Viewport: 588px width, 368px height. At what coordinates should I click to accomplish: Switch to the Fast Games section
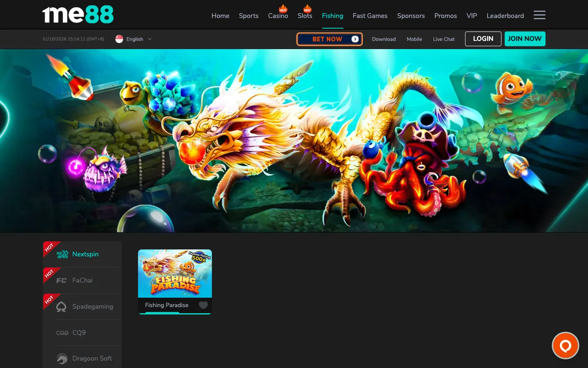click(x=370, y=16)
